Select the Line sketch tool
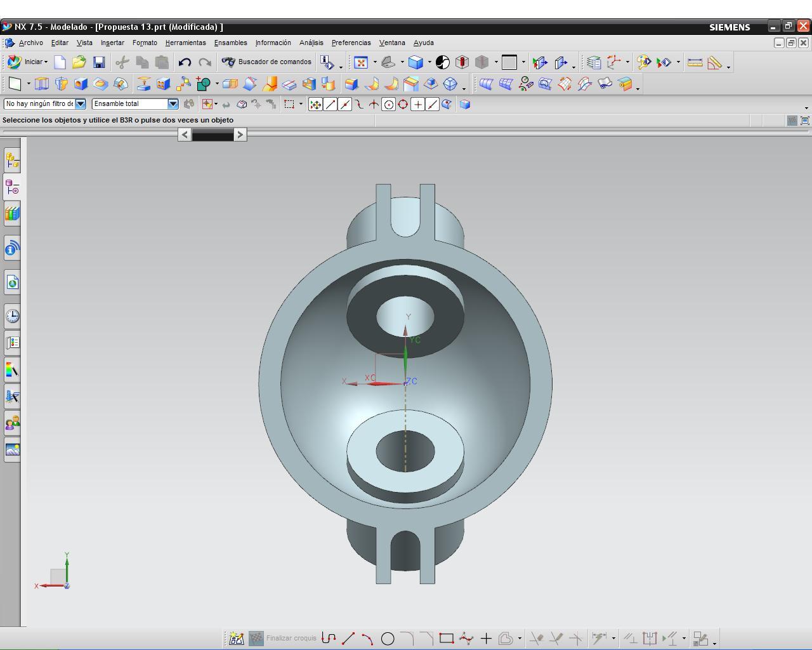Image resolution: width=812 pixels, height=650 pixels. click(348, 639)
